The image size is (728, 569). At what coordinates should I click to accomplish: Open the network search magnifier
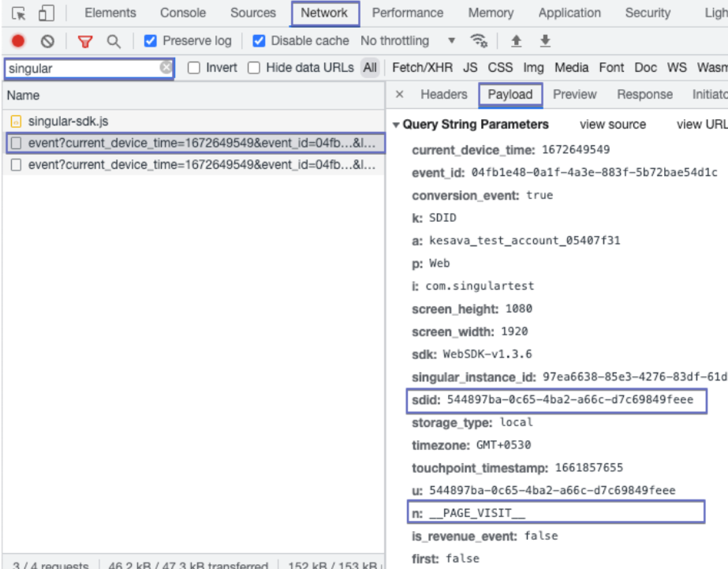pos(114,41)
